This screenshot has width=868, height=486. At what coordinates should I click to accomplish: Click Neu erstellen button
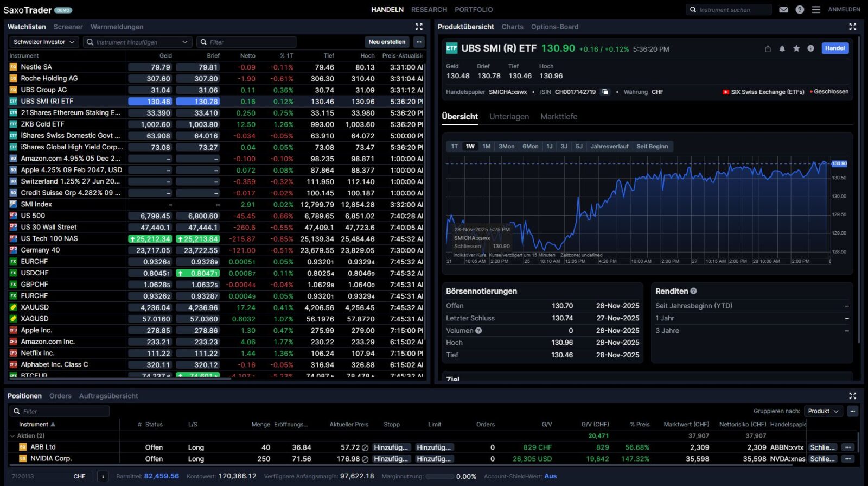(x=386, y=42)
